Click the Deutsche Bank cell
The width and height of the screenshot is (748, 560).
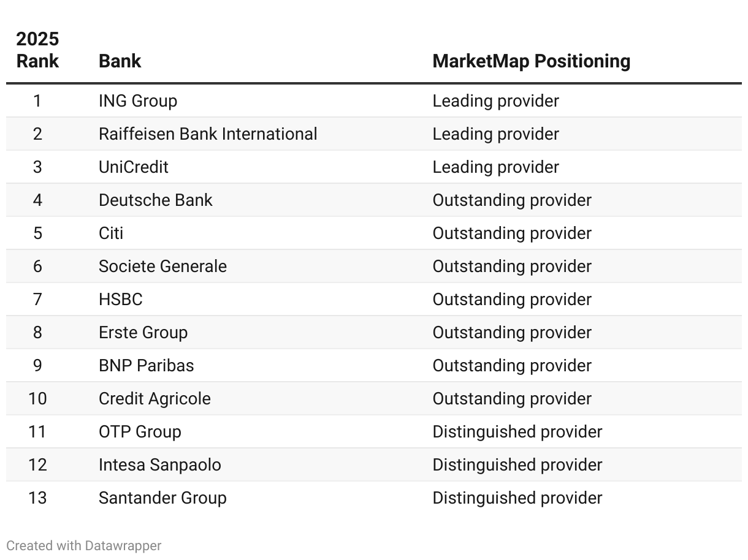pyautogui.click(x=156, y=200)
